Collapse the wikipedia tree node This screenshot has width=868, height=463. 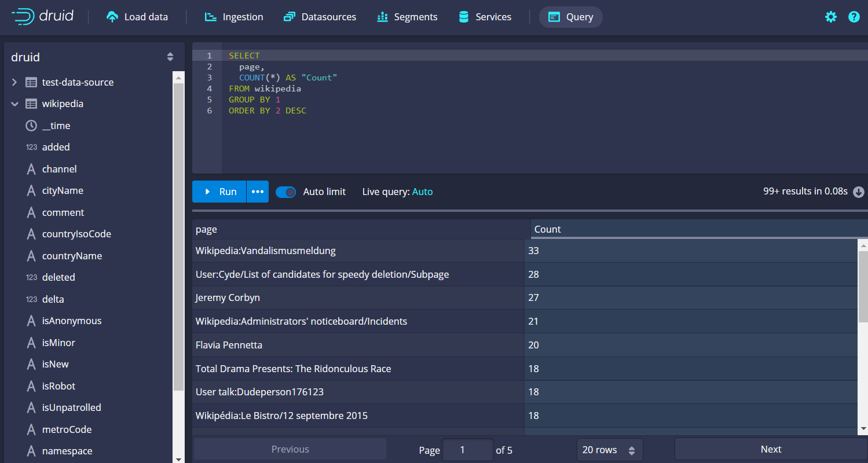tap(14, 104)
